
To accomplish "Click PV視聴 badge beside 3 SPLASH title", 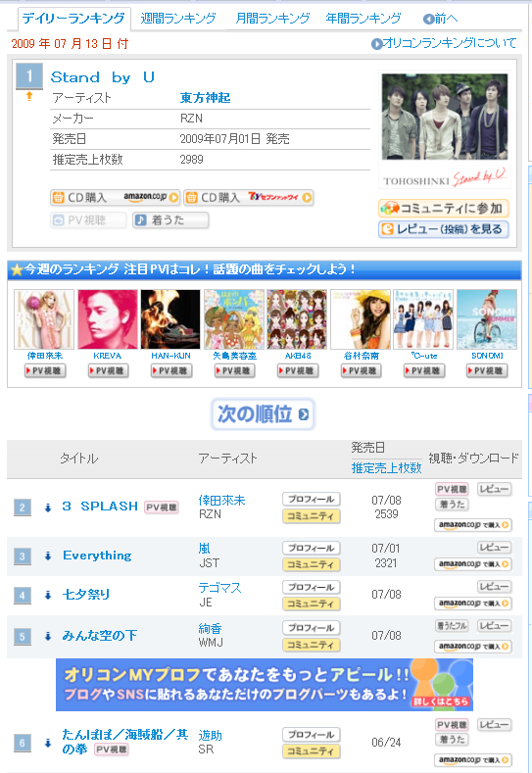I will (x=162, y=507).
